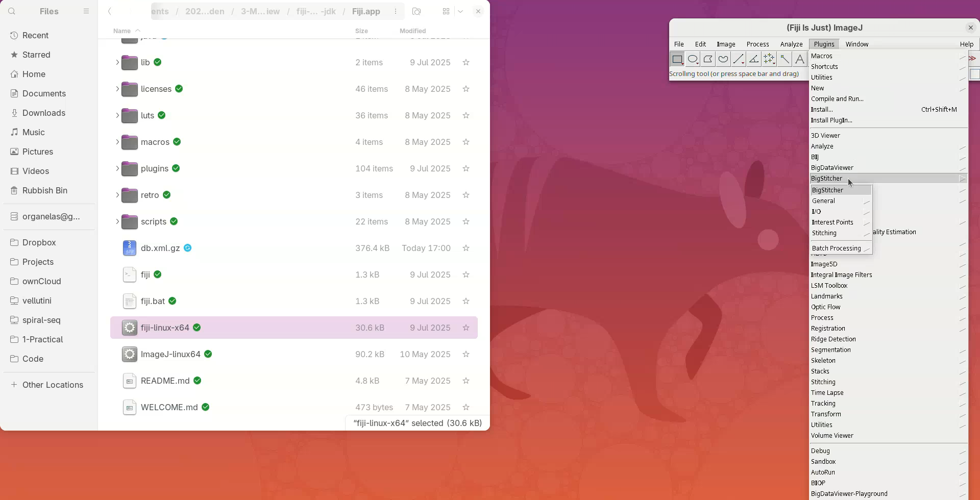980x500 pixels.
Task: Toggle the grid view button in Files
Action: point(446,11)
